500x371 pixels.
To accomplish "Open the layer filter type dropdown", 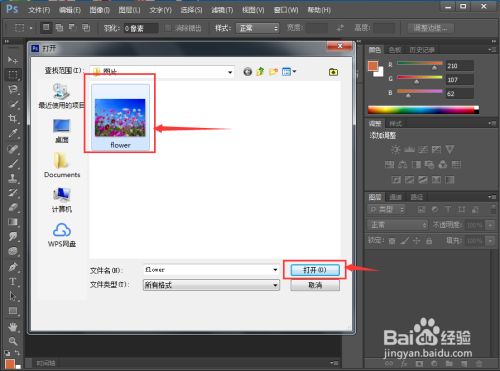I will click(386, 209).
